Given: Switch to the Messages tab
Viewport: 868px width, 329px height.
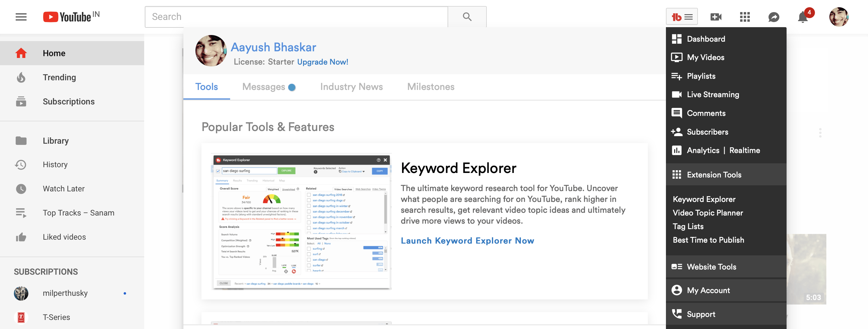Looking at the screenshot, I should pos(269,87).
